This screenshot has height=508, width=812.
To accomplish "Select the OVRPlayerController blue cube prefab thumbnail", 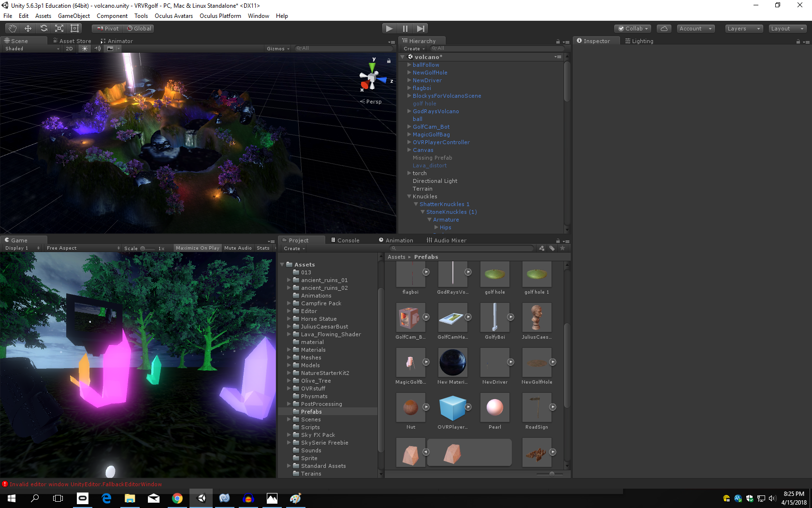I will pos(452,408).
